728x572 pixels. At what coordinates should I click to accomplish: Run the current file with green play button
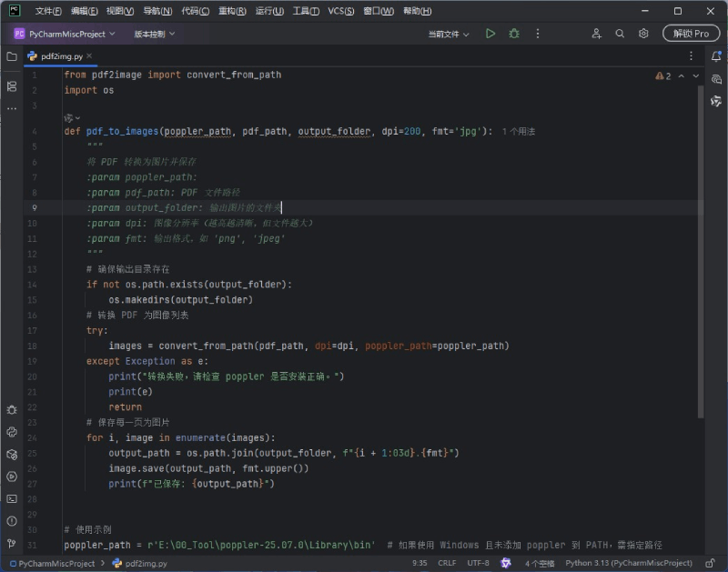pyautogui.click(x=490, y=34)
